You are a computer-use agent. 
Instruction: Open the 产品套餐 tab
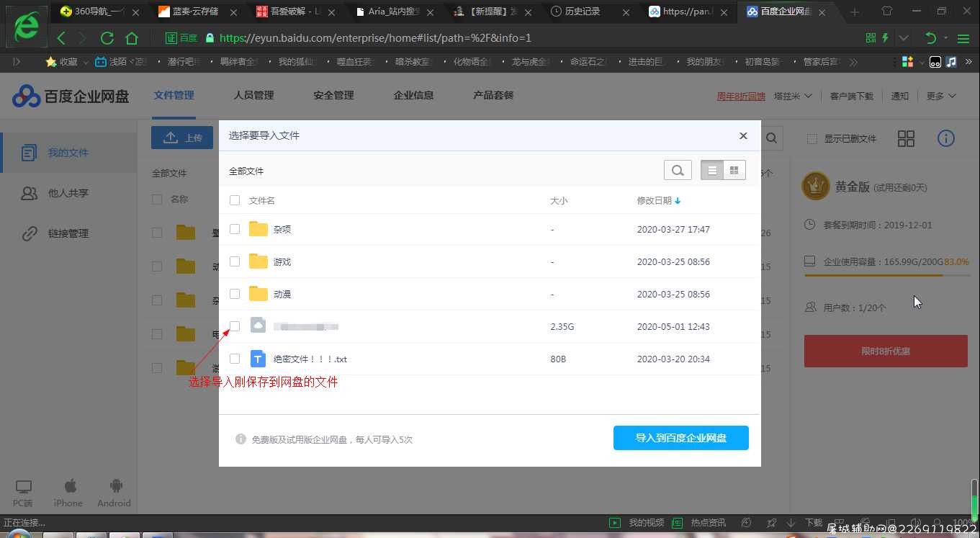(x=493, y=95)
